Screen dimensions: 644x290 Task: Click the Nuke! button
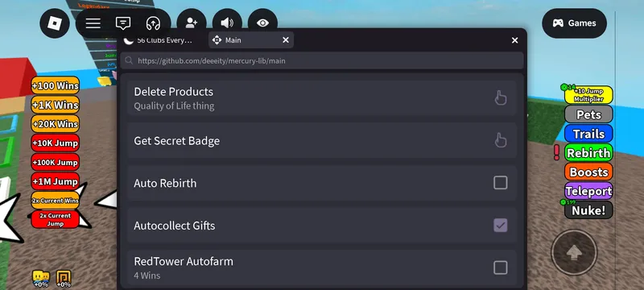(x=588, y=210)
